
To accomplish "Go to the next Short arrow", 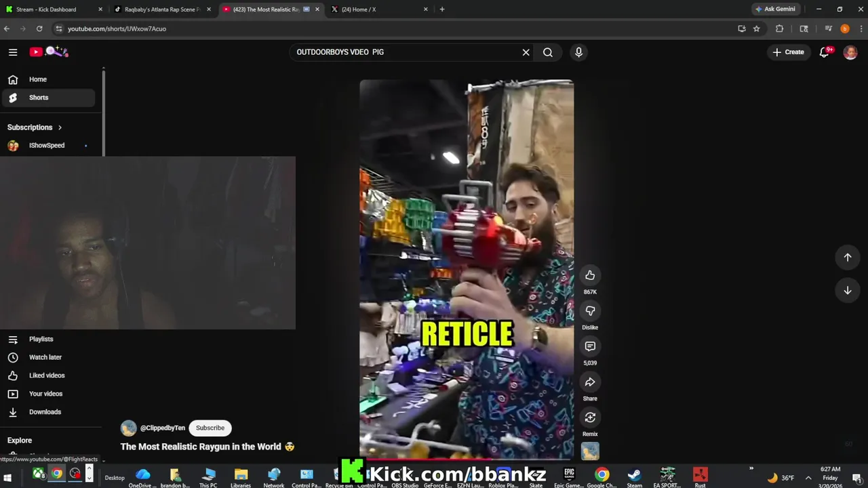I will coord(848,290).
